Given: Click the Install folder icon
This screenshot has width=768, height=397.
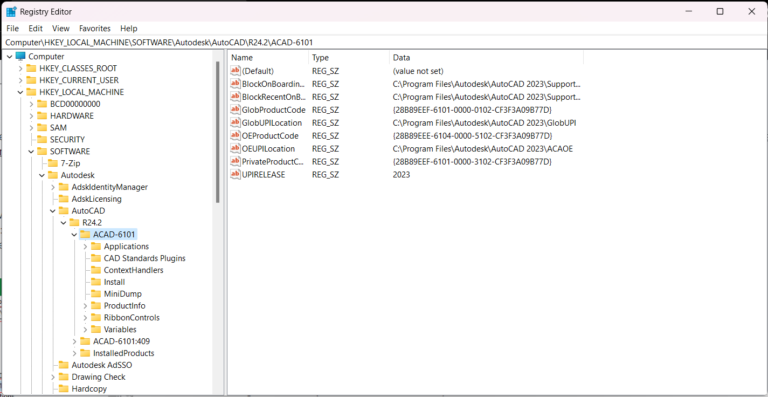Looking at the screenshot, I should pos(96,282).
